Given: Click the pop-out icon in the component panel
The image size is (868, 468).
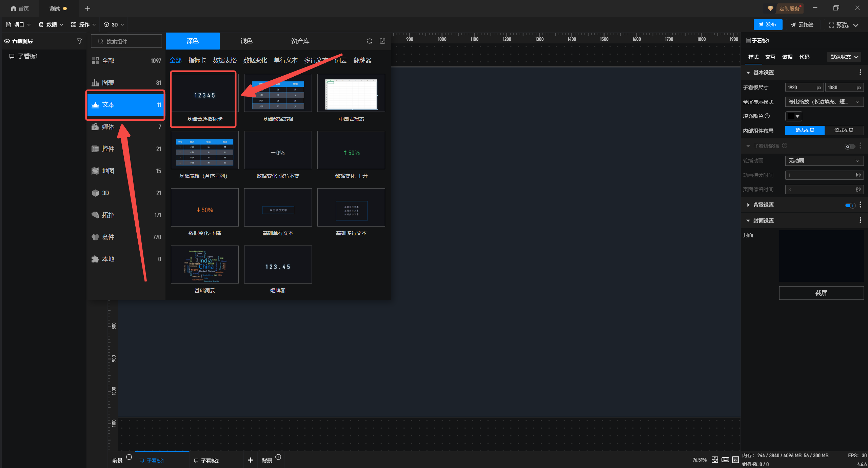Looking at the screenshot, I should (382, 41).
